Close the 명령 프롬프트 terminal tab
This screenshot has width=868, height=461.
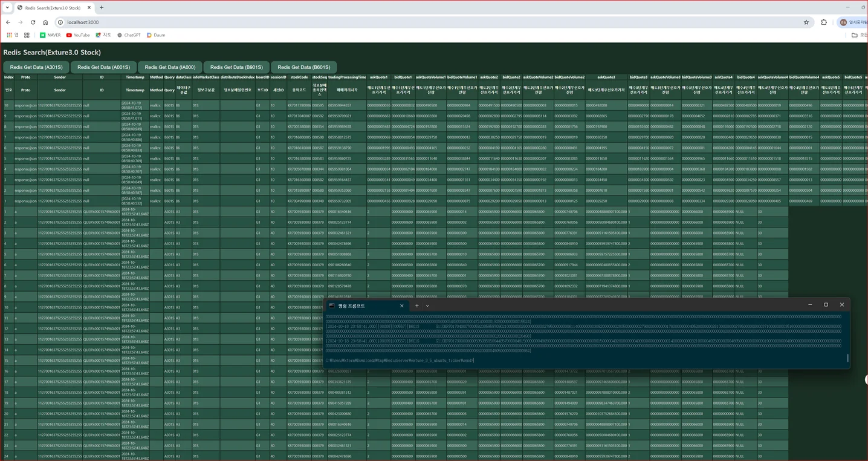tap(401, 306)
